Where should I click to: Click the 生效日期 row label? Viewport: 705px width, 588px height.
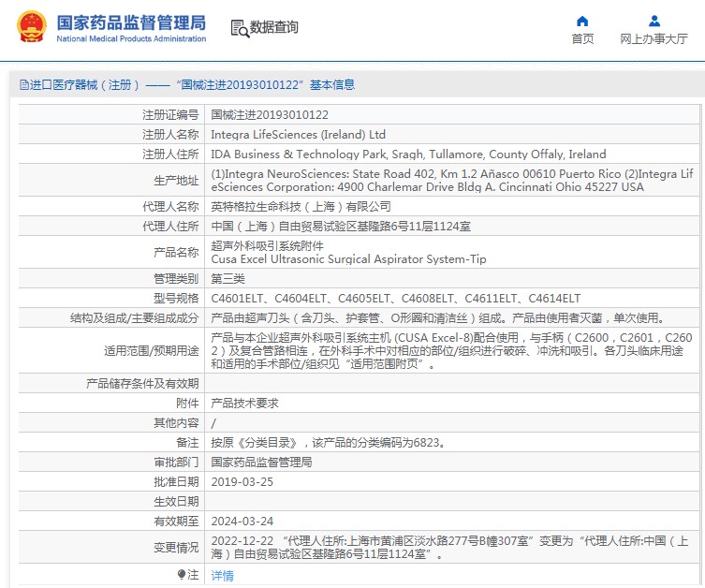(x=176, y=502)
